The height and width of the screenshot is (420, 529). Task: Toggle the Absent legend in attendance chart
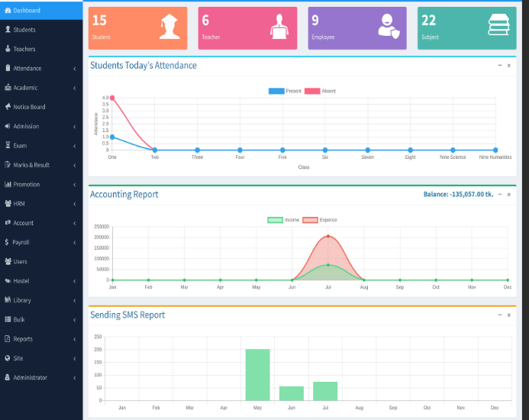(x=320, y=91)
